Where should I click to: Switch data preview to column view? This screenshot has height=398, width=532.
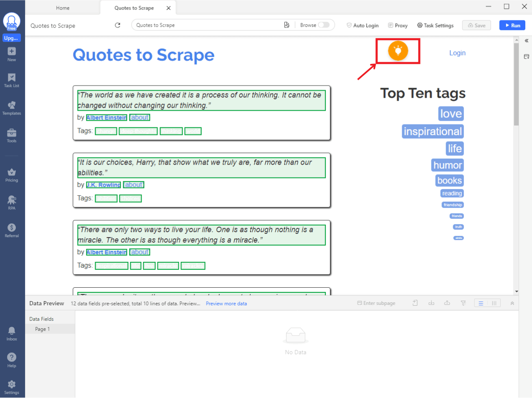tap(494, 303)
